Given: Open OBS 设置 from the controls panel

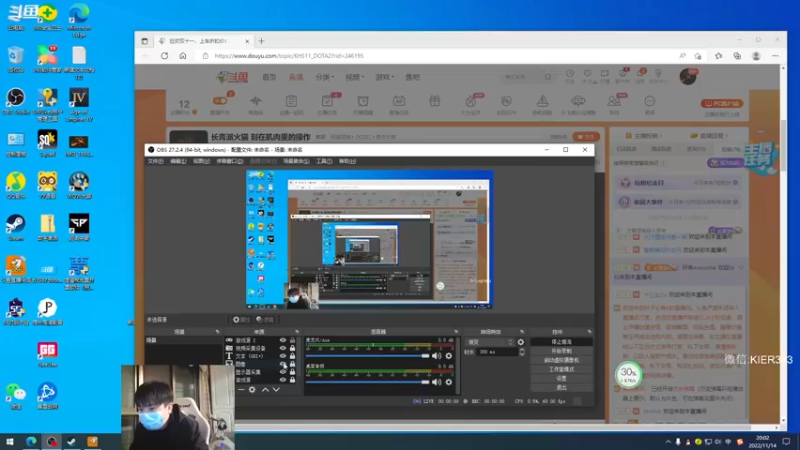Looking at the screenshot, I should click(x=561, y=379).
